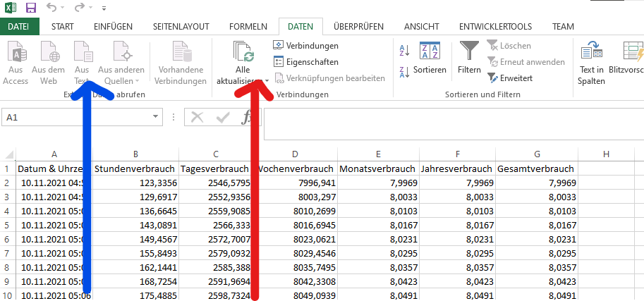Select column B header
The width and height of the screenshot is (644, 301).
(135, 154)
